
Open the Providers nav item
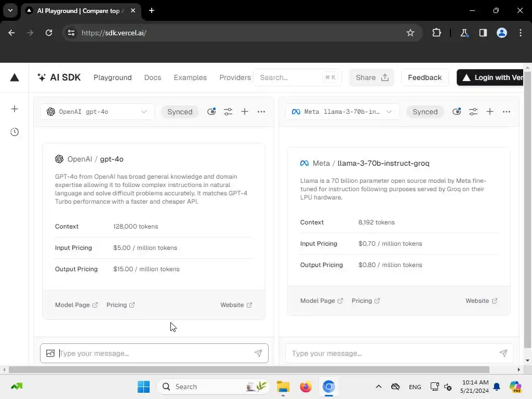click(x=235, y=77)
